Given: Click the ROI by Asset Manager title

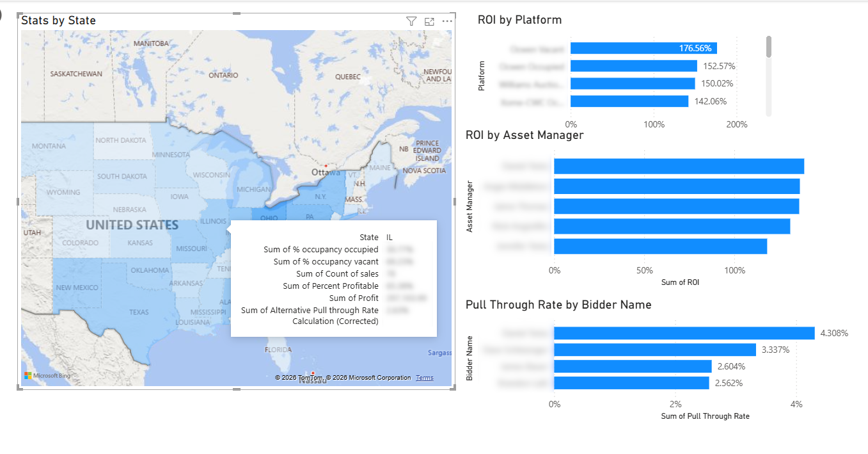Looking at the screenshot, I should pyautogui.click(x=525, y=135).
